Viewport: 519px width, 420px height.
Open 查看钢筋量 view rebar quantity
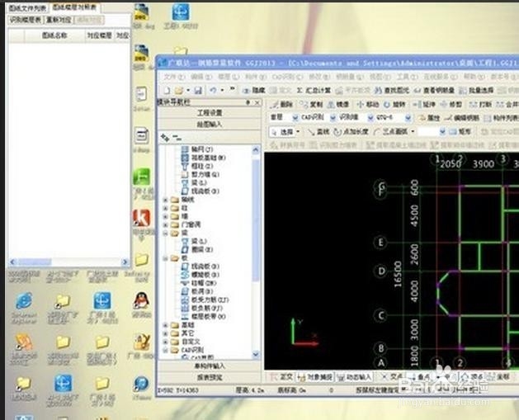click(x=434, y=90)
